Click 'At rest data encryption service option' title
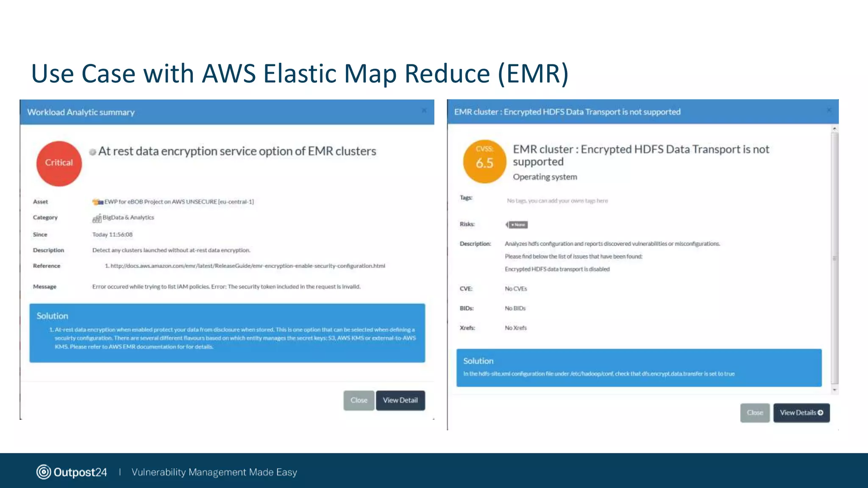Viewport: 868px width, 488px height. [x=237, y=151]
